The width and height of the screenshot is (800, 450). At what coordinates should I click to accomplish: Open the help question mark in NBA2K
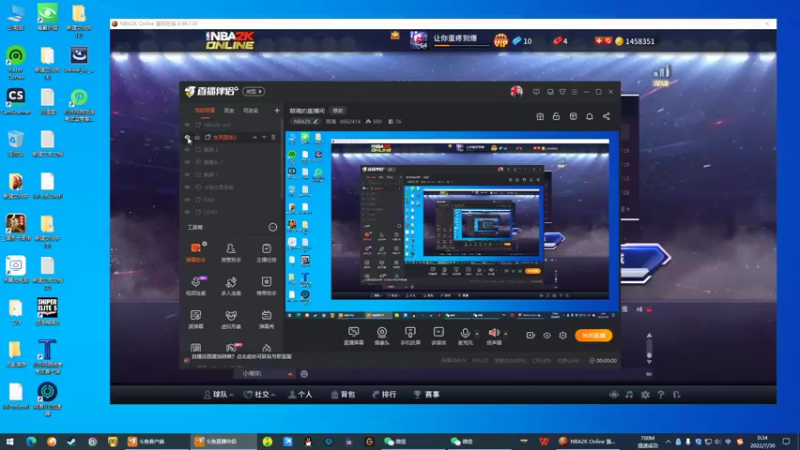click(661, 394)
